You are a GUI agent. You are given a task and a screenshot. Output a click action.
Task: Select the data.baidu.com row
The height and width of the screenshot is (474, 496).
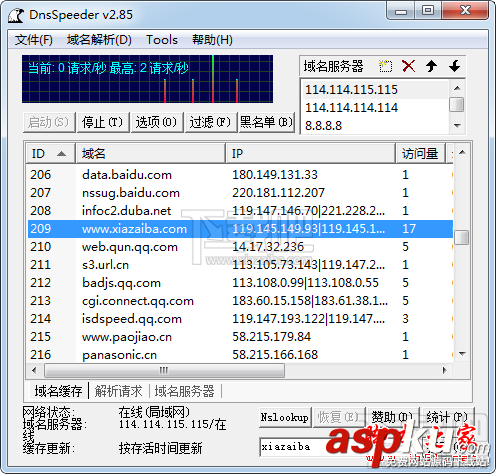pos(240,175)
